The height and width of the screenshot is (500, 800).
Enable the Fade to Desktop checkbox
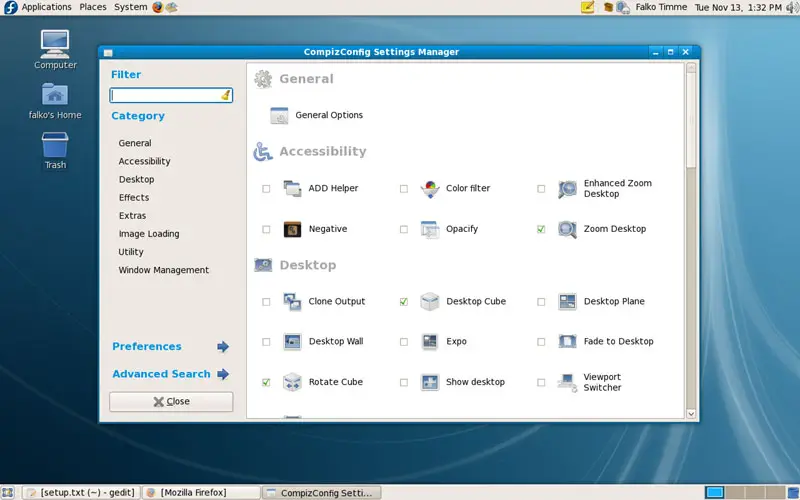click(541, 342)
